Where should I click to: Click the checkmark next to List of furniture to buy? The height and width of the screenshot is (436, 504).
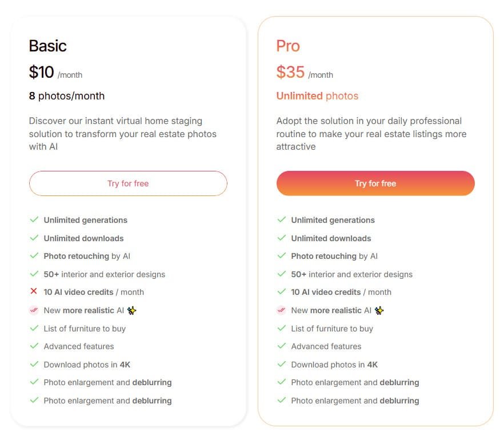coord(34,329)
